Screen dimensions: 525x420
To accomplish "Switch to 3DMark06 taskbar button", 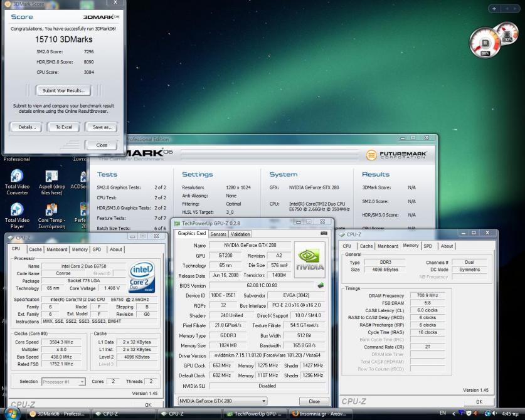I will (x=57, y=414).
